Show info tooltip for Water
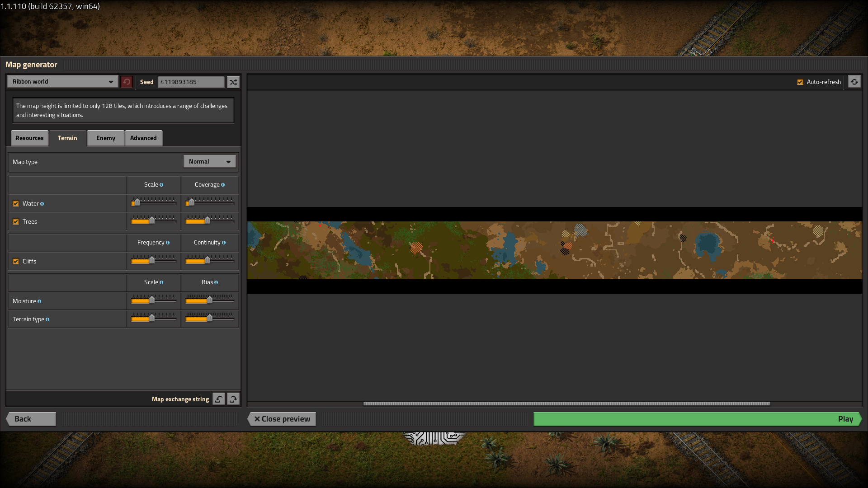Image resolution: width=868 pixels, height=488 pixels. pyautogui.click(x=42, y=204)
